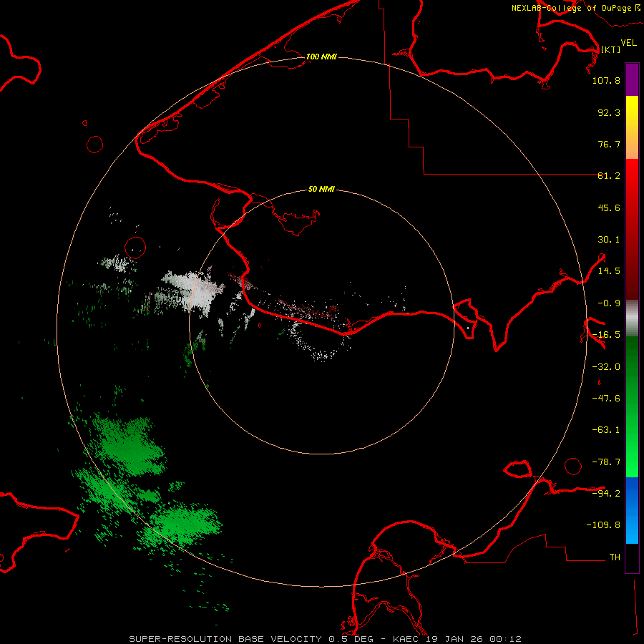Click the lower green velocity echo cluster
This screenshot has width=644, height=644.
(184, 525)
